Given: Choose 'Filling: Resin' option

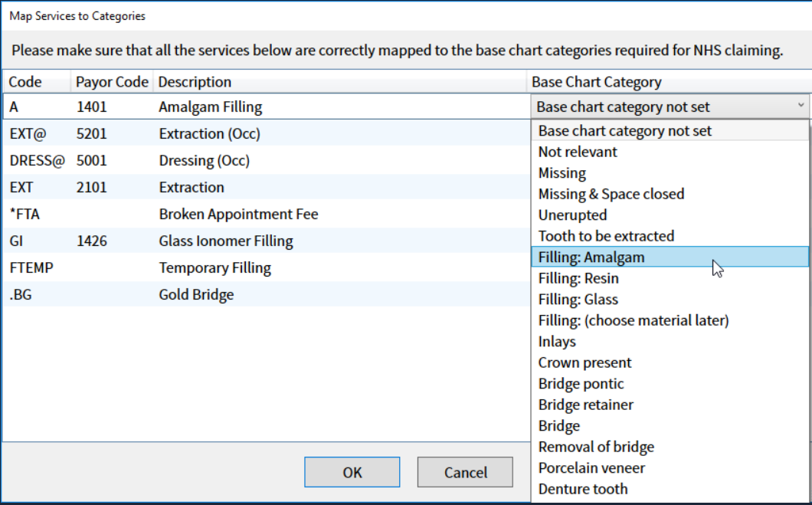Looking at the screenshot, I should [x=578, y=278].
